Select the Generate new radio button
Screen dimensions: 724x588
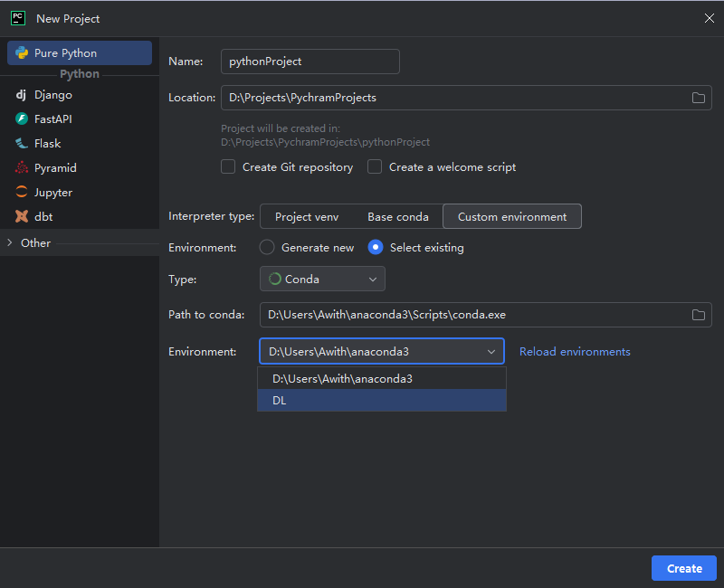(x=267, y=248)
